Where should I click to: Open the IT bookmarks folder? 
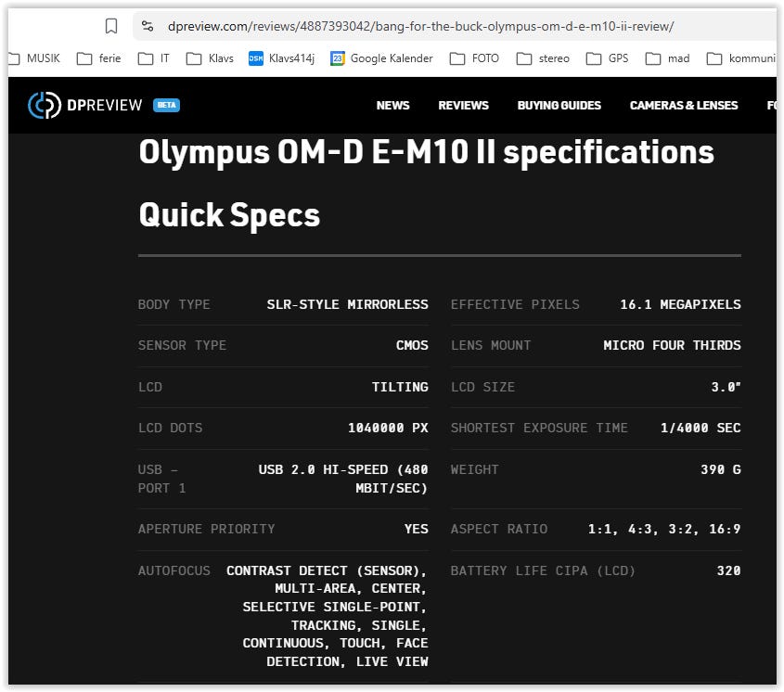pos(154,58)
